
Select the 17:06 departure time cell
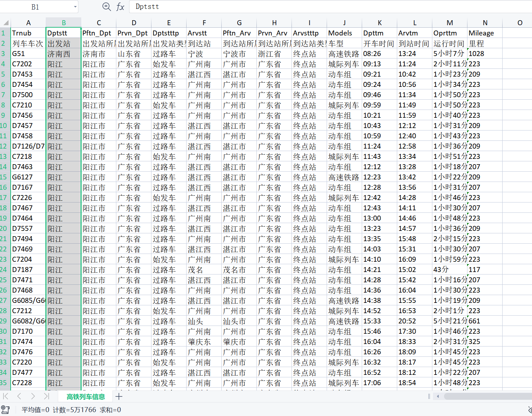379,383
